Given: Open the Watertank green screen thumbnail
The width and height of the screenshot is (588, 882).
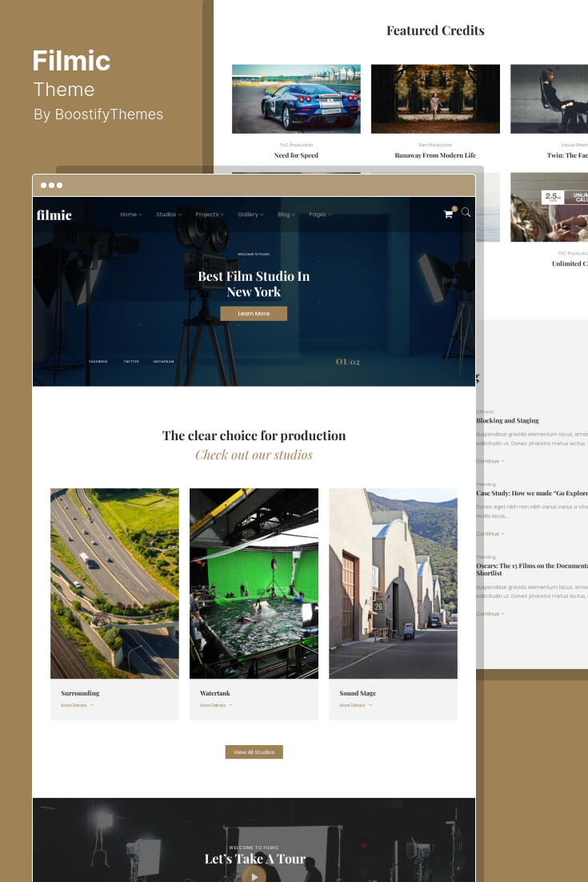Looking at the screenshot, I should (x=254, y=583).
